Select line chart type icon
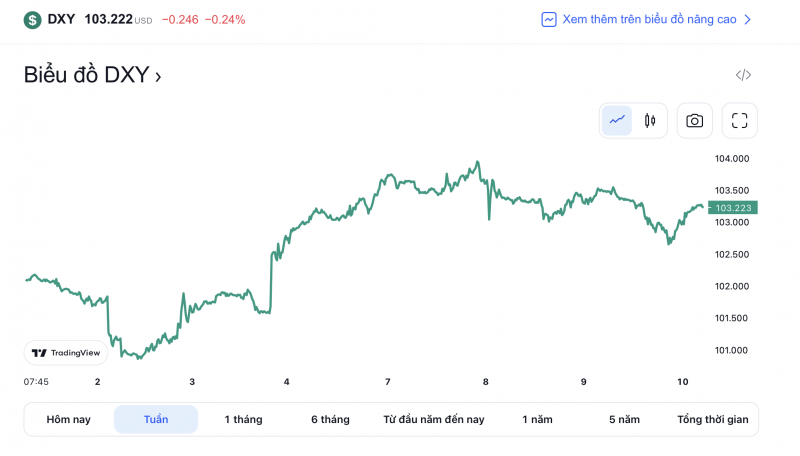The image size is (800, 456). [x=617, y=121]
